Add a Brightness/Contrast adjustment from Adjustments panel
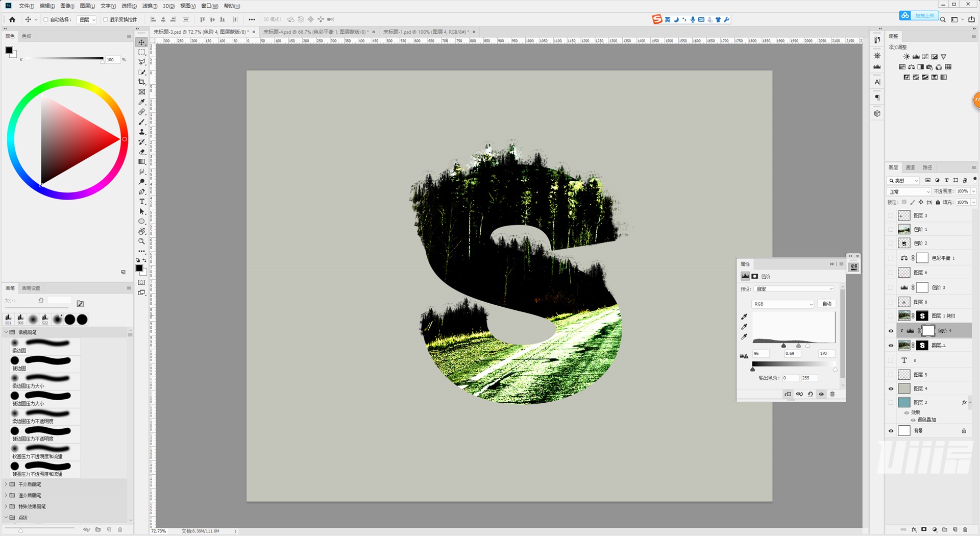 [x=906, y=57]
